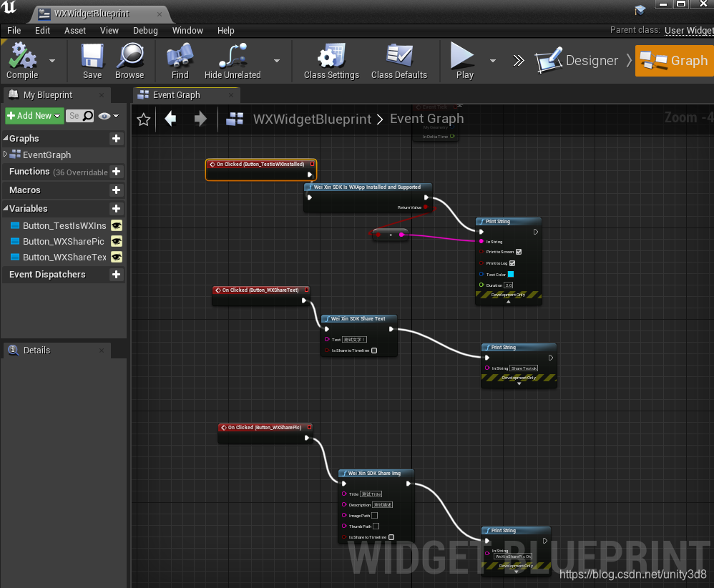Toggle Is Share to Timeline on Share Text node

pyautogui.click(x=374, y=351)
